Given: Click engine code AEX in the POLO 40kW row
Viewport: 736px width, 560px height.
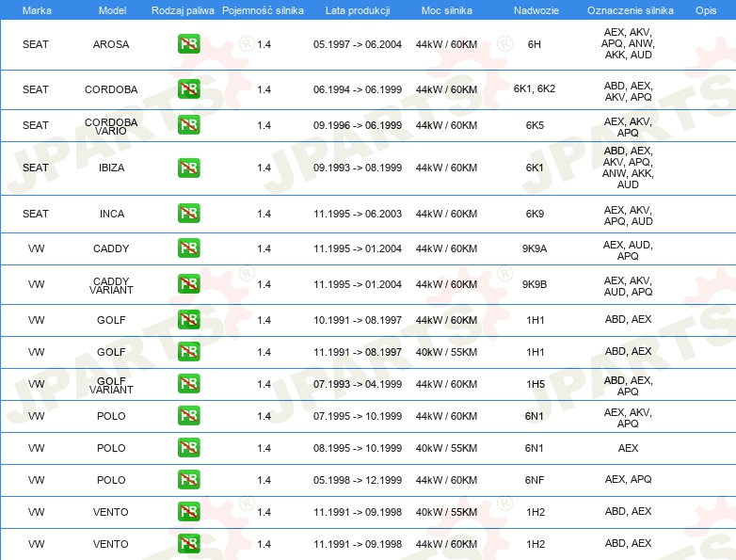Looking at the screenshot, I should (x=628, y=448).
